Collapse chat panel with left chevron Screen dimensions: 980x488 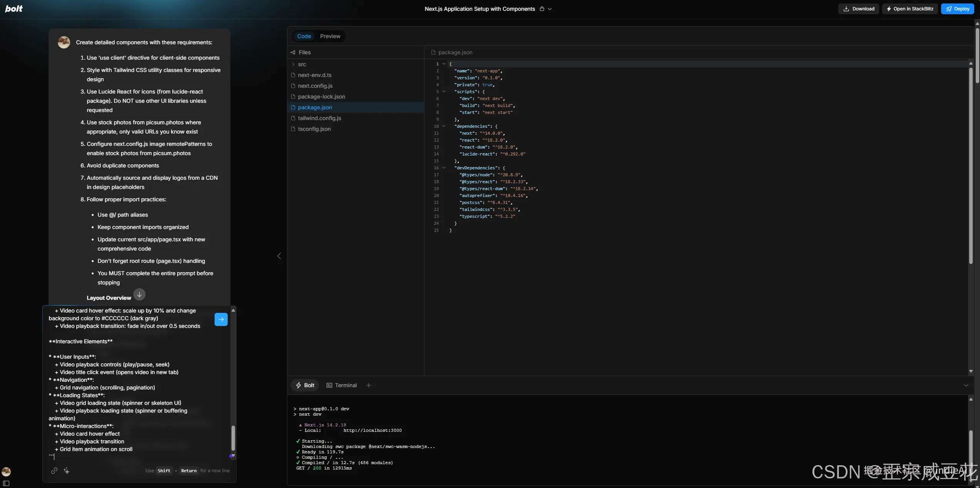(x=279, y=256)
